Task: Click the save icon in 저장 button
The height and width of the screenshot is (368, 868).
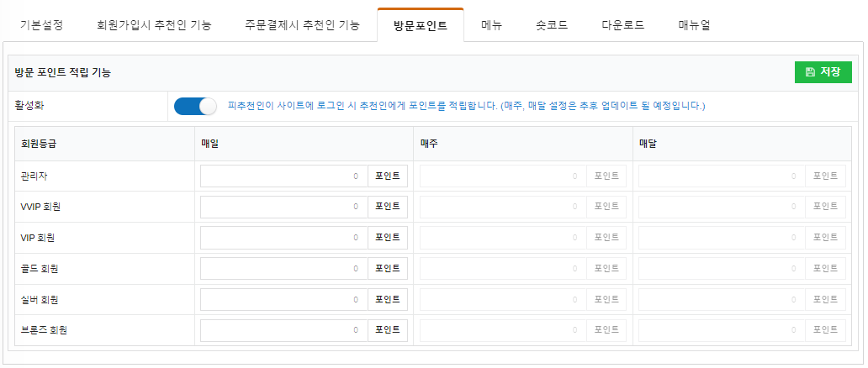Action: [810, 72]
